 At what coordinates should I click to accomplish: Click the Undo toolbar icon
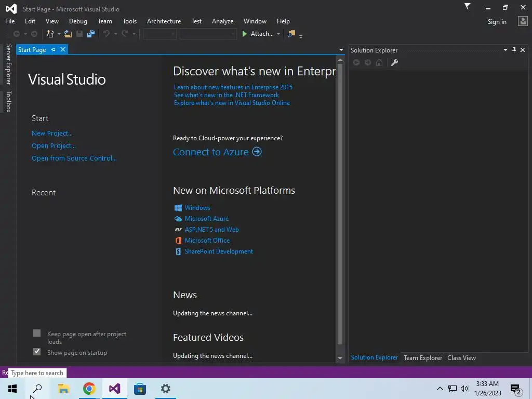[x=107, y=34]
